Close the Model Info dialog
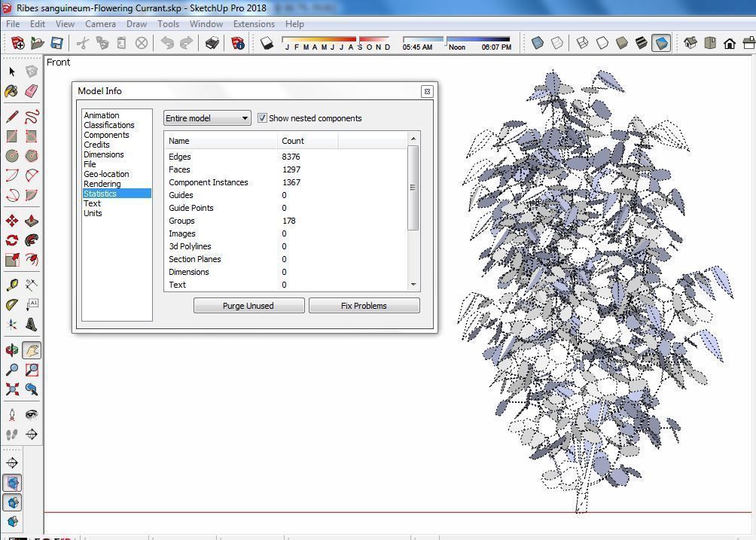756x540 pixels. [x=427, y=92]
